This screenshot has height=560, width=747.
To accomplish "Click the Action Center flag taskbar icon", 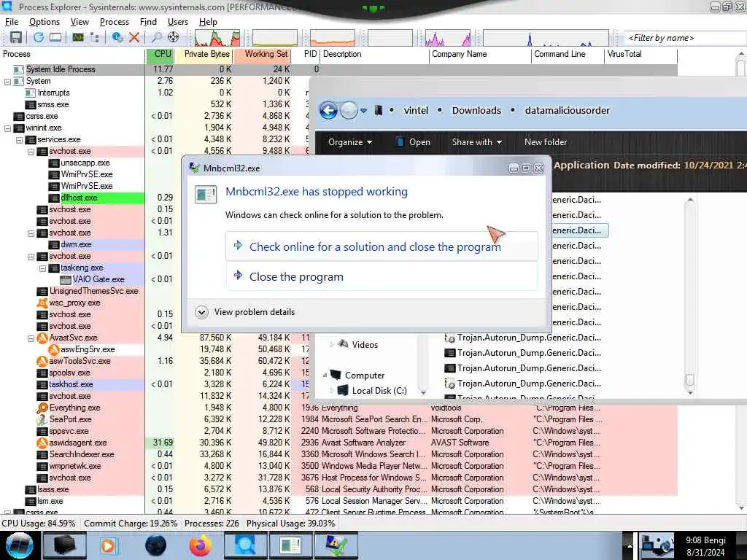I will click(x=336, y=545).
